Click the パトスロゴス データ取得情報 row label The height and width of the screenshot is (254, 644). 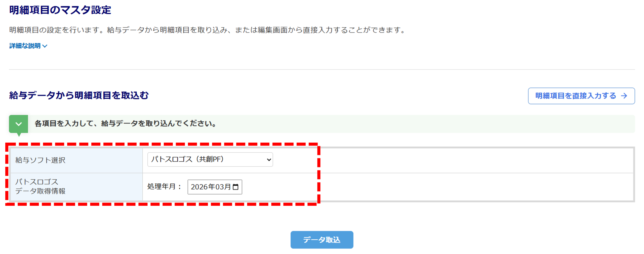pos(40,186)
